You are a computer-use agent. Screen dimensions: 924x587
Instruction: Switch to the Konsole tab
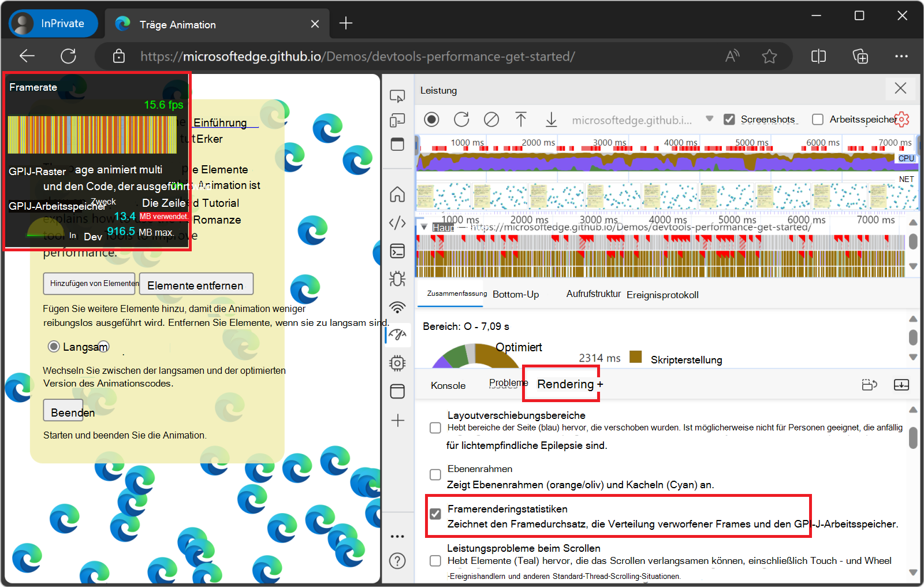(448, 385)
